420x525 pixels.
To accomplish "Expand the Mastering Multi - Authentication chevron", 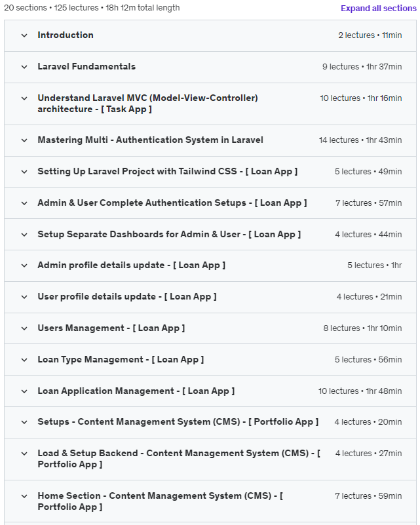I will pos(24,140).
